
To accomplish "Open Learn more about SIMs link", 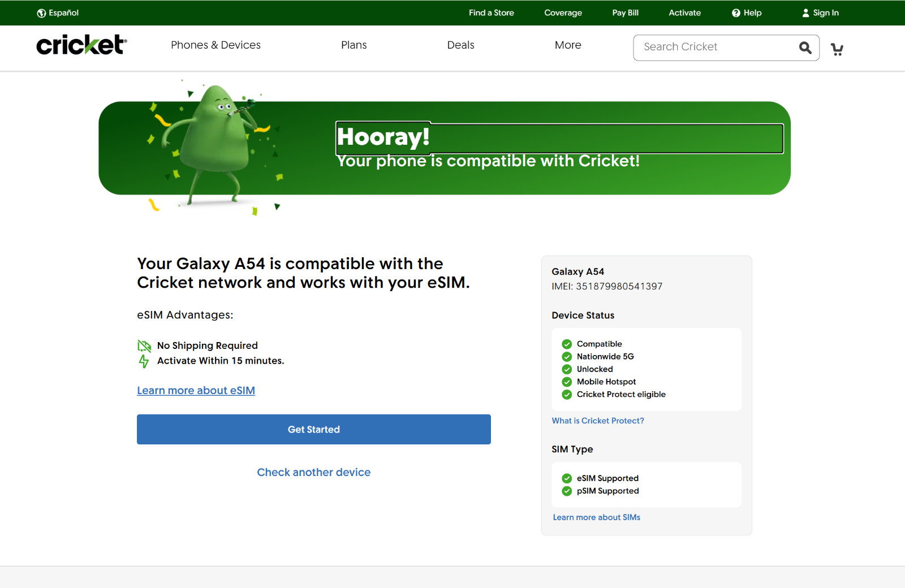I will 597,517.
